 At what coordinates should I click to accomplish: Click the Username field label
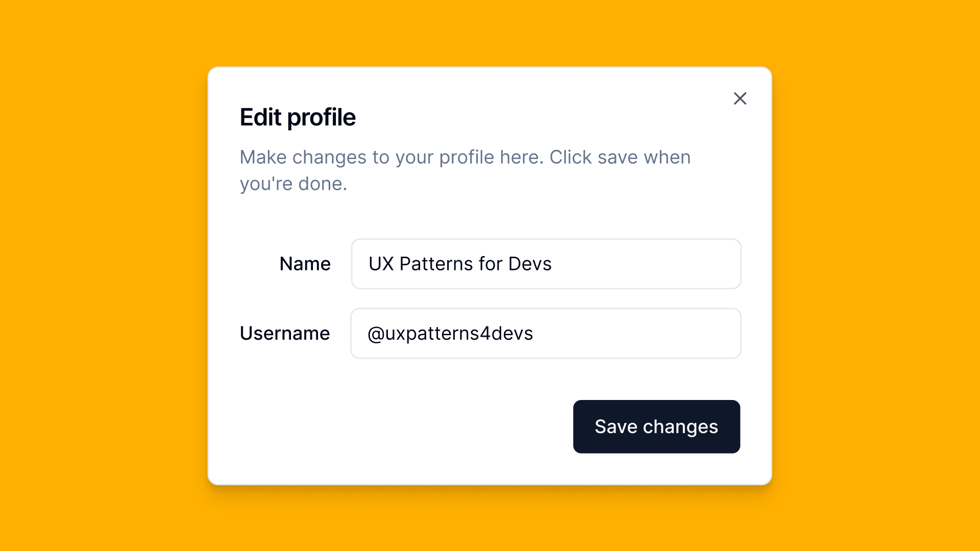285,333
